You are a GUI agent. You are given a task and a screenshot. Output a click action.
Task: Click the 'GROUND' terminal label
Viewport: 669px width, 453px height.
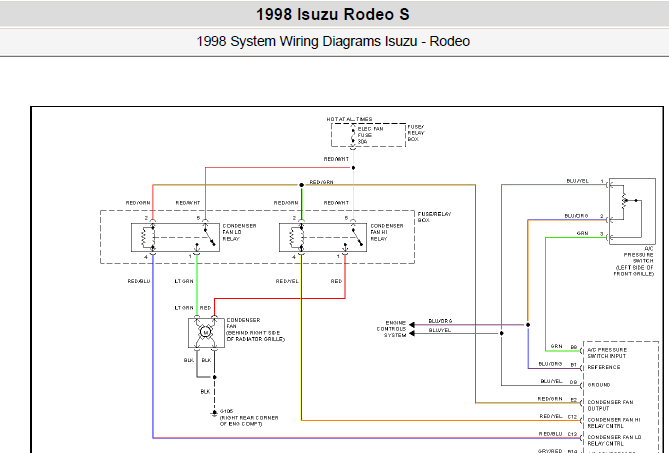[x=599, y=385]
